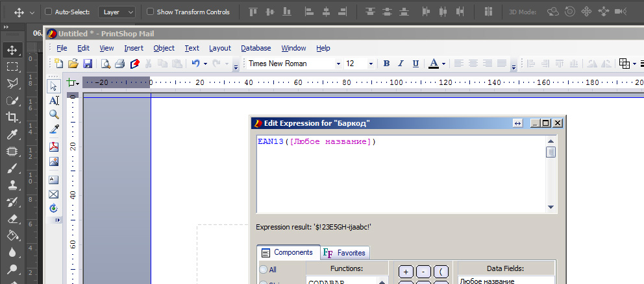644x284 pixels.
Task: Click Photoshop align top edges icon
Action: coord(253,12)
